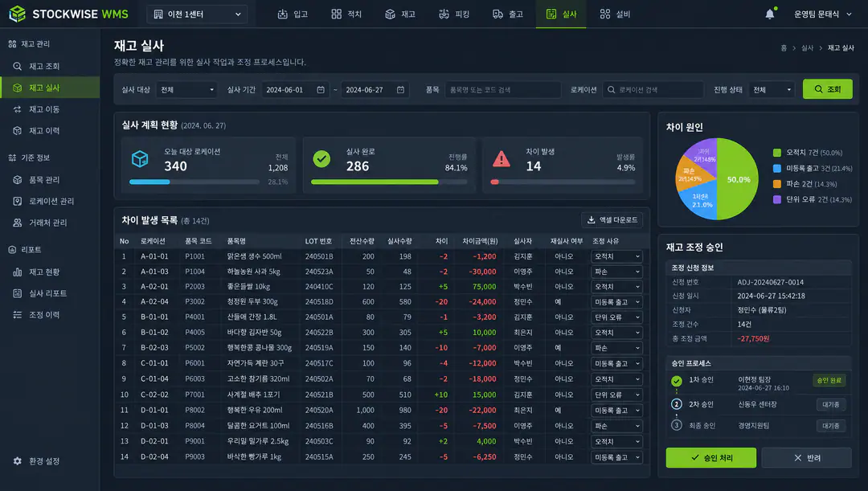Click the 품목명 또는 코드 검색 field
This screenshot has height=491, width=868.
click(x=502, y=90)
